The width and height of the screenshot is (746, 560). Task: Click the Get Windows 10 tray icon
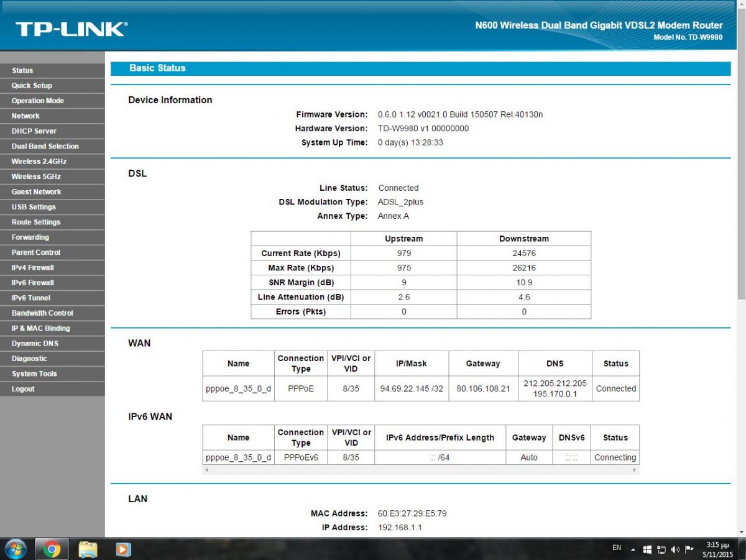647,549
